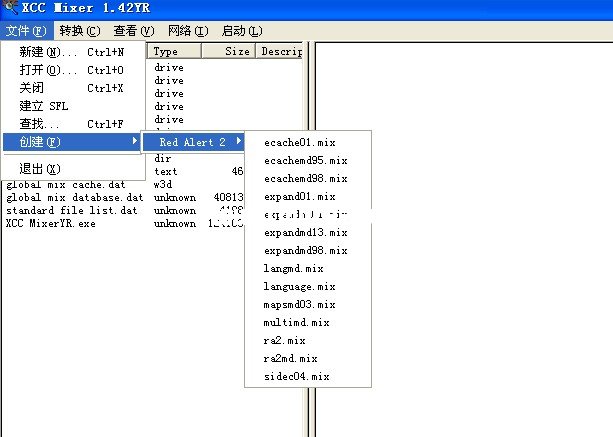Select global mix cache.dat file
The width and height of the screenshot is (613, 437).
(65, 184)
